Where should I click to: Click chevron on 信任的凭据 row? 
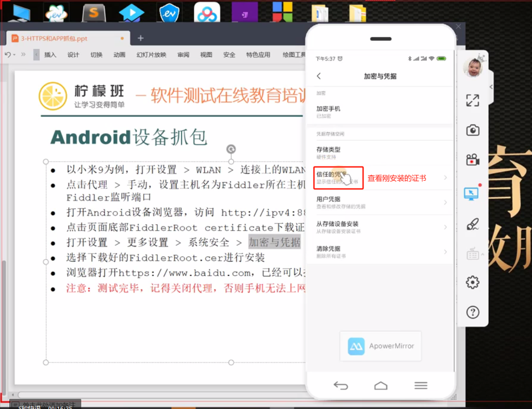(x=445, y=177)
